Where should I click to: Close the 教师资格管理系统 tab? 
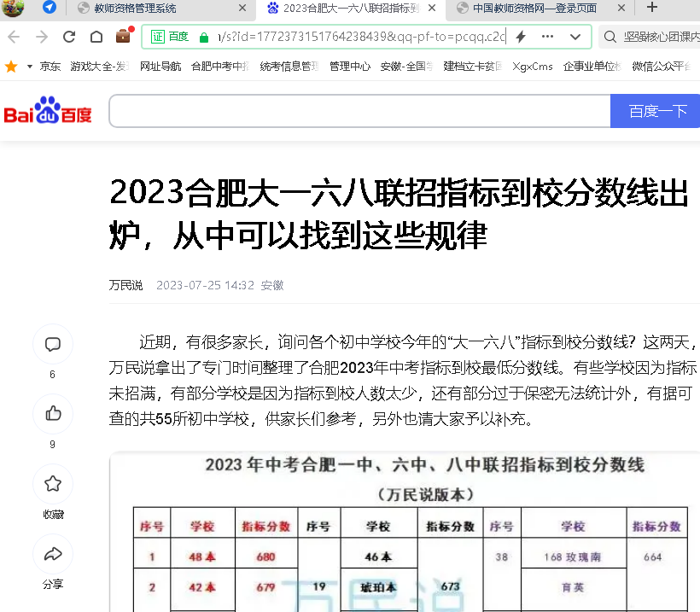242,9
